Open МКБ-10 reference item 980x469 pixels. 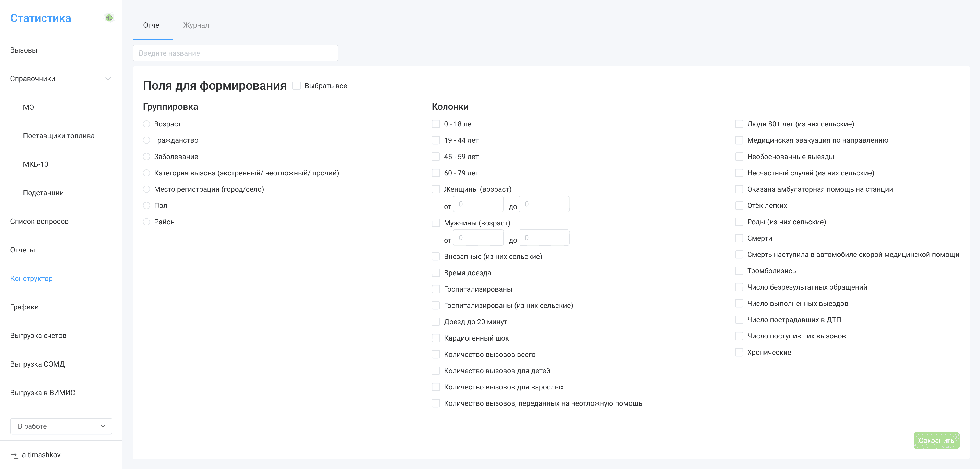point(35,164)
